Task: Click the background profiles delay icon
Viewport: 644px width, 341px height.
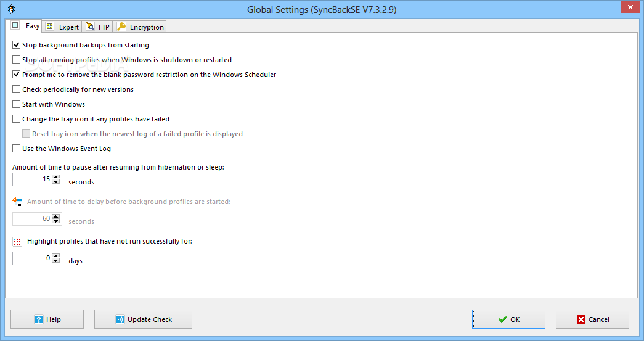Action: click(17, 202)
